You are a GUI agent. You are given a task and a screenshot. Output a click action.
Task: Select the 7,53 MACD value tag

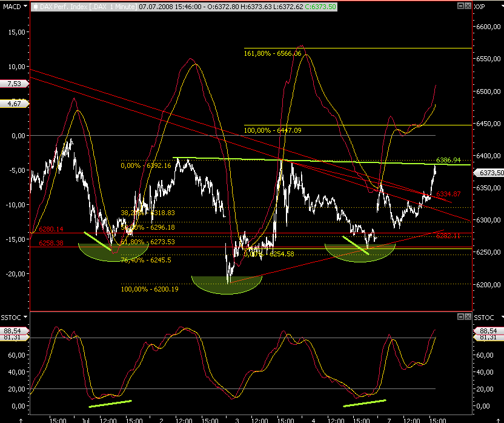pyautogui.click(x=14, y=84)
